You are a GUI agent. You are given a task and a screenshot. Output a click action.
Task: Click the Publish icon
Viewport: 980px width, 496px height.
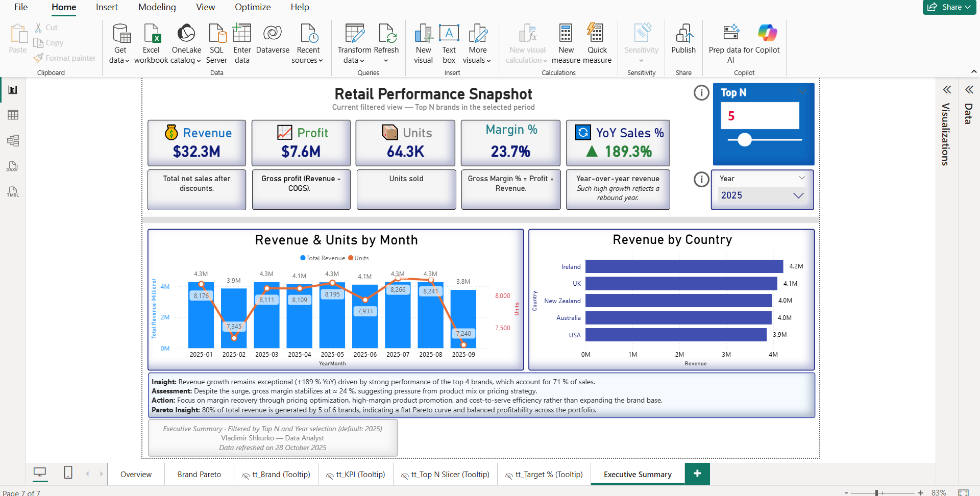[x=683, y=34]
